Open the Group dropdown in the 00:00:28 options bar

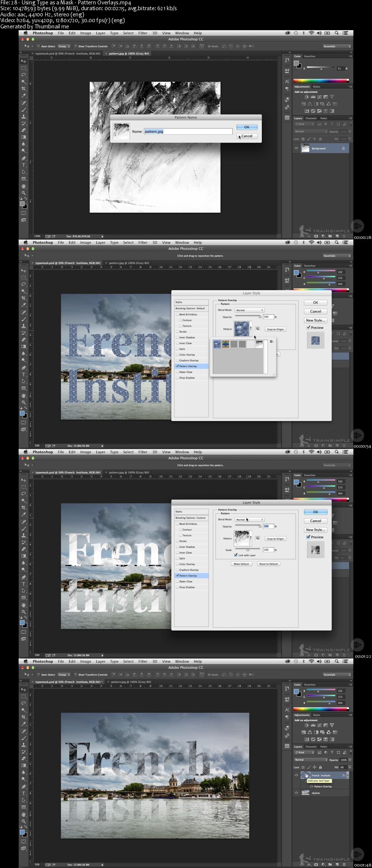point(64,46)
